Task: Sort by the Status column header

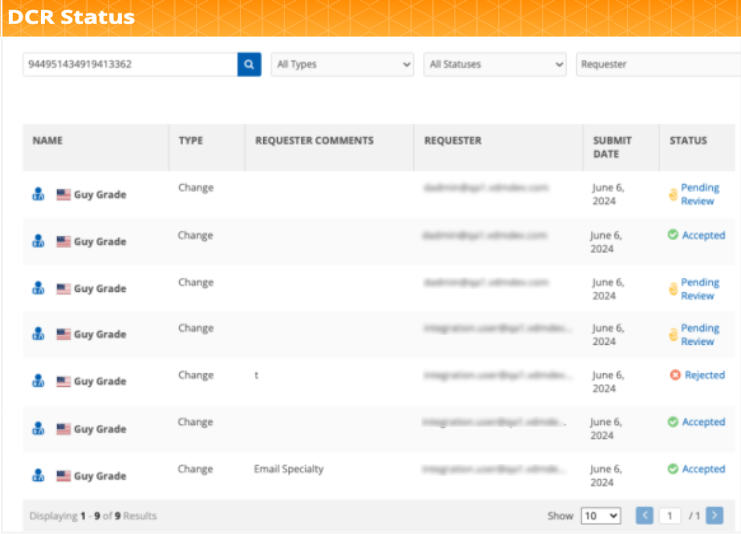Action: tap(688, 141)
